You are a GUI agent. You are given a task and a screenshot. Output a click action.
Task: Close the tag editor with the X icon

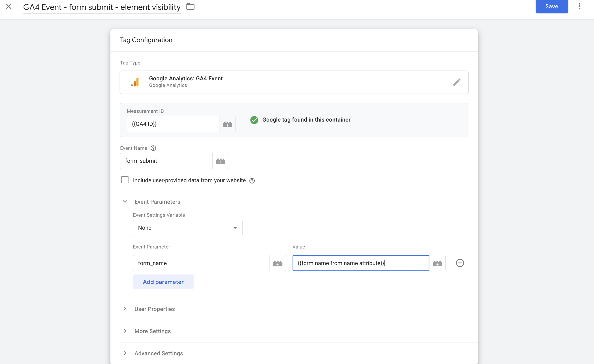[9, 6]
